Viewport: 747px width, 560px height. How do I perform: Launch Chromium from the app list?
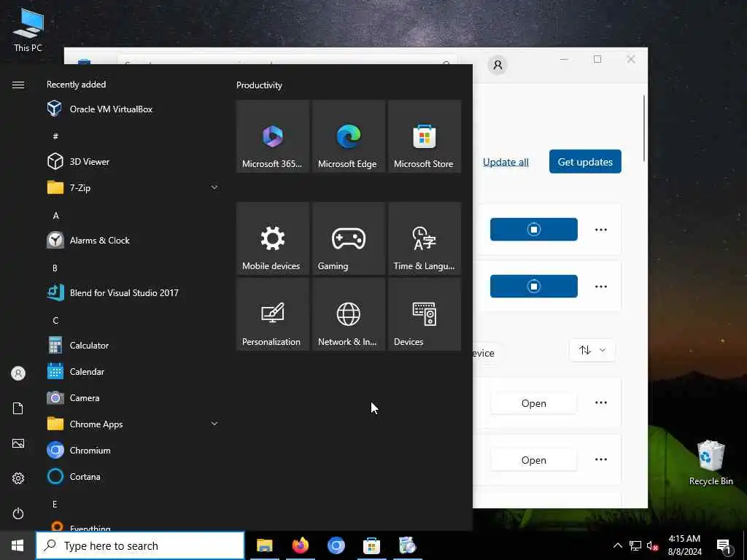click(131, 450)
